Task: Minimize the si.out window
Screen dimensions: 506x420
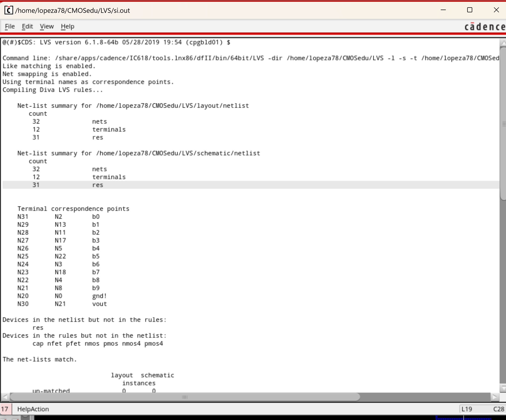Action: pyautogui.click(x=443, y=10)
